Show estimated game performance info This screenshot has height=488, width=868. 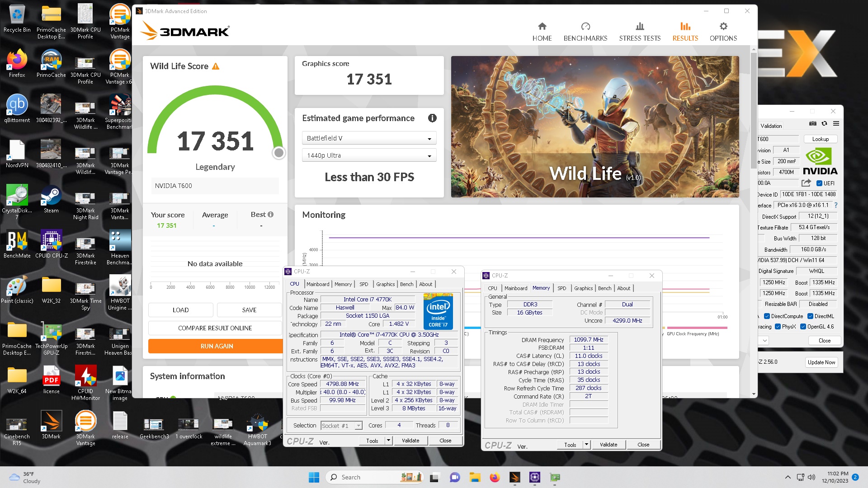coord(432,118)
